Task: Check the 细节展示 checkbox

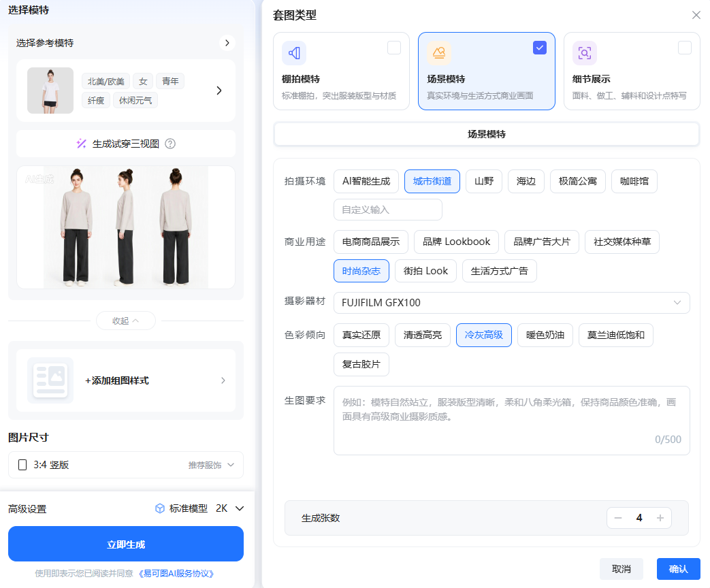Action: (x=684, y=48)
